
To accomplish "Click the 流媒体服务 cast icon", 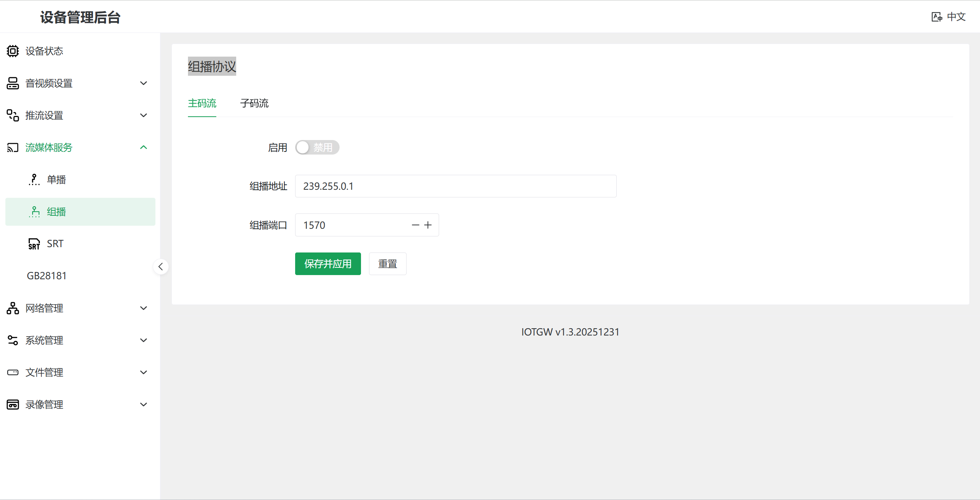I will click(x=13, y=147).
